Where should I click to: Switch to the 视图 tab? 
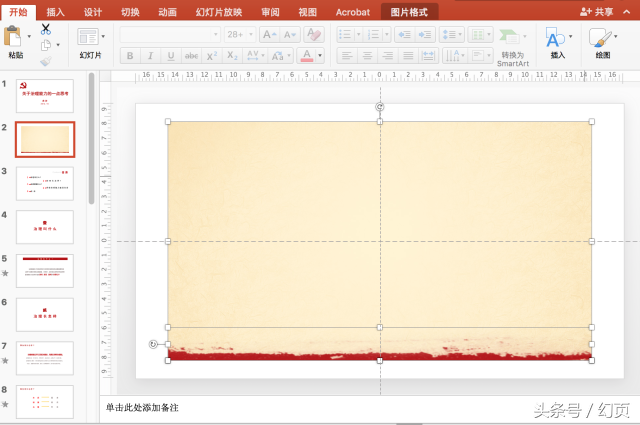[x=308, y=12]
